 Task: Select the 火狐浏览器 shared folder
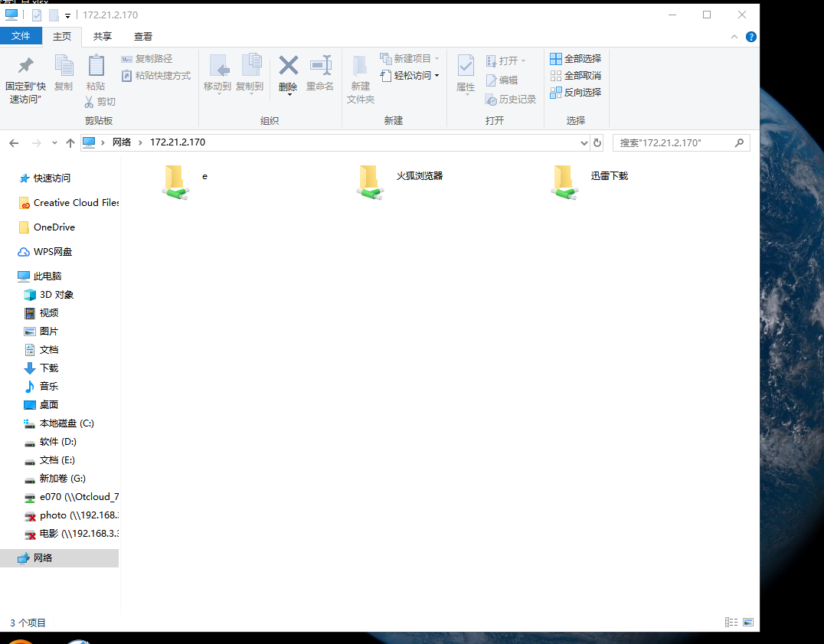pyautogui.click(x=400, y=181)
